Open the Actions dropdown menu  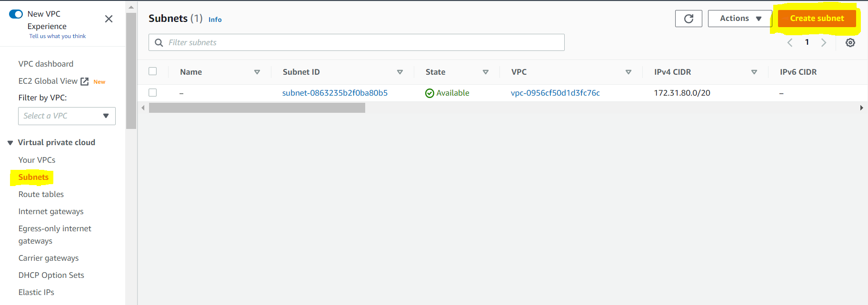(739, 18)
